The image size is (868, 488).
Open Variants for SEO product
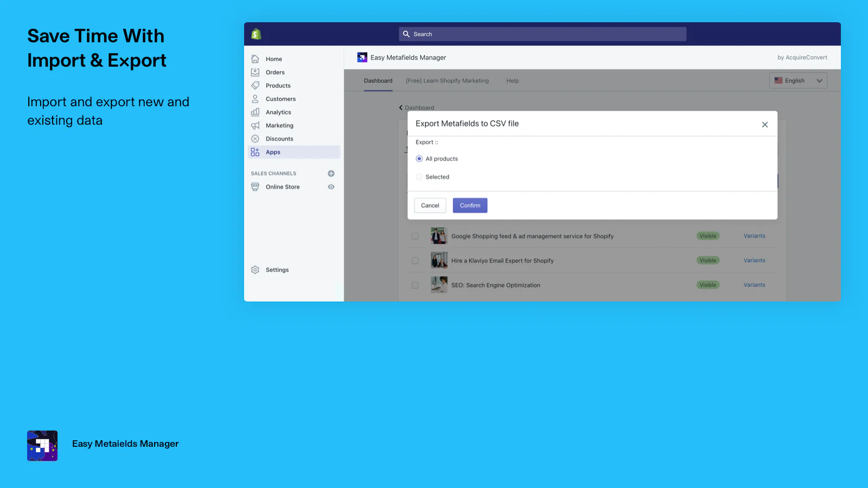coord(754,285)
